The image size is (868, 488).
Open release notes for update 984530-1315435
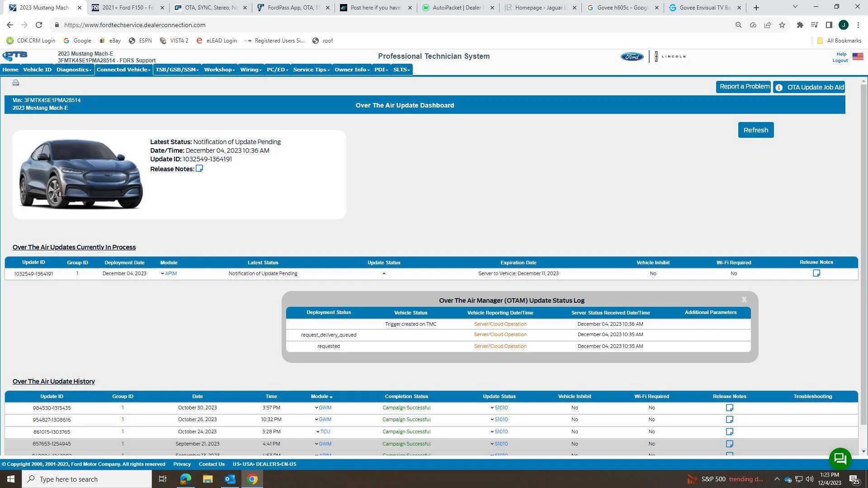pyautogui.click(x=730, y=408)
